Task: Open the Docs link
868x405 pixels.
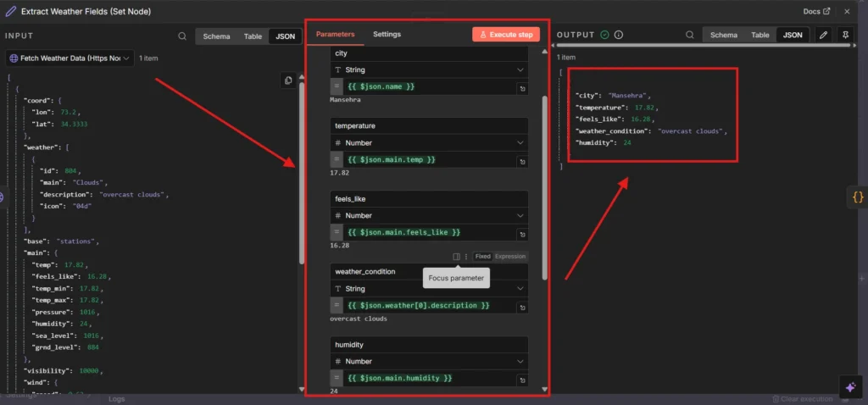Action: tap(816, 11)
